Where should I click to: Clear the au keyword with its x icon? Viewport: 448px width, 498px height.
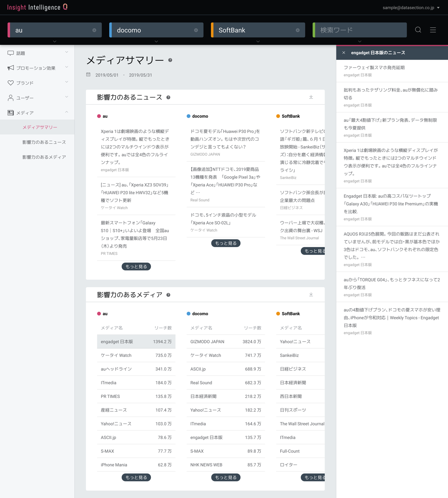coord(94,30)
